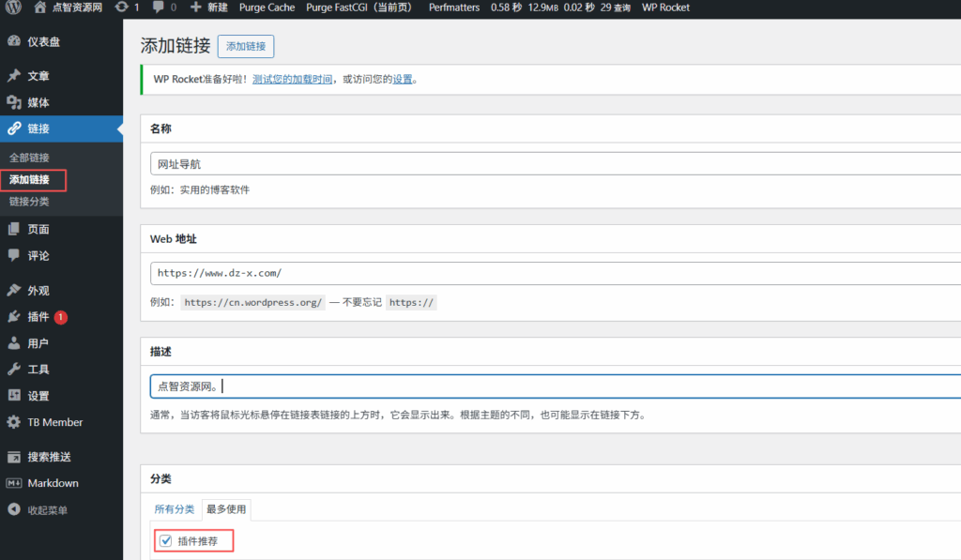Open the WP Rocket admin bar menu
The width and height of the screenshot is (961, 560).
(665, 8)
